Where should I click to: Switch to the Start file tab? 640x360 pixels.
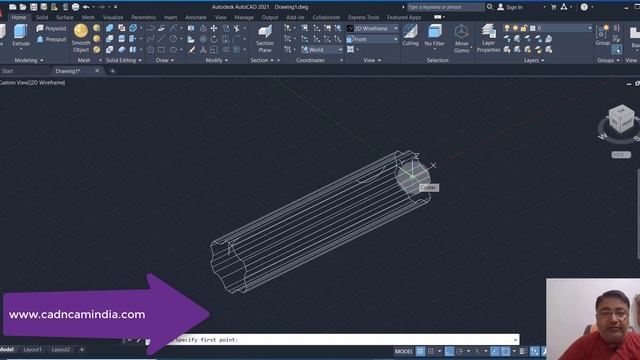(7, 71)
